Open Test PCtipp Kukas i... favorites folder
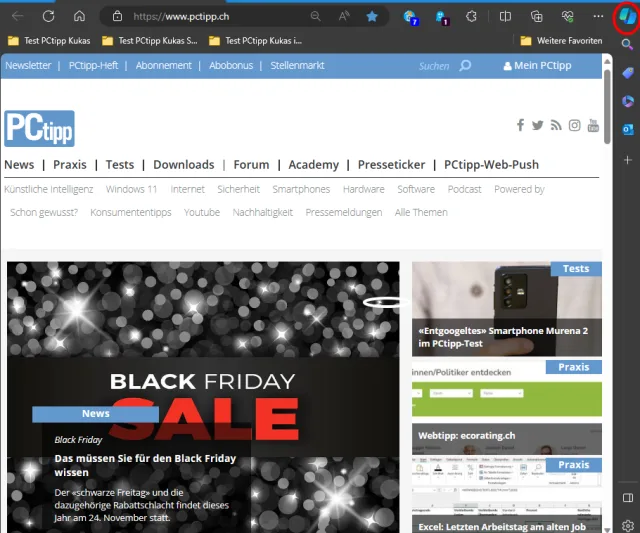This screenshot has height=533, width=640. (x=256, y=41)
